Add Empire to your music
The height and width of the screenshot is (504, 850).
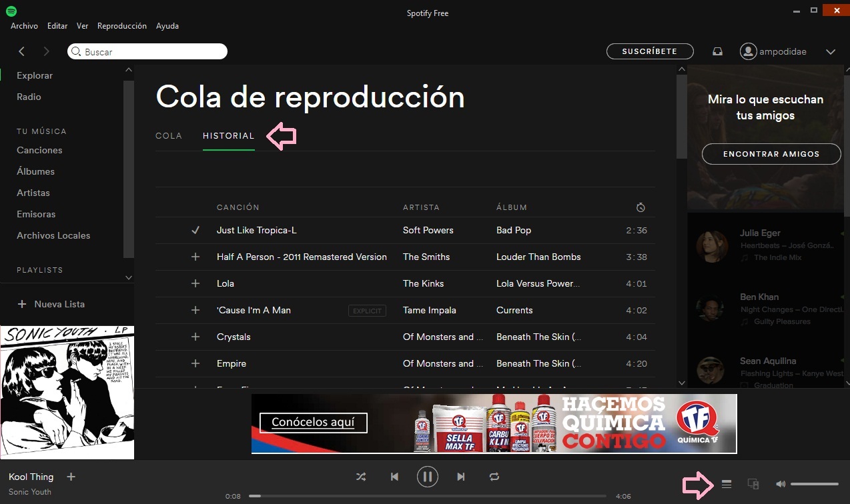tap(195, 363)
